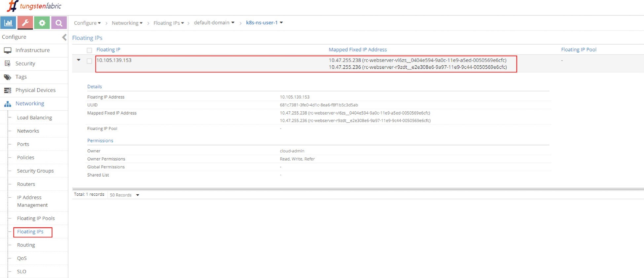
Task: Go to Security Groups page
Action: point(35,171)
